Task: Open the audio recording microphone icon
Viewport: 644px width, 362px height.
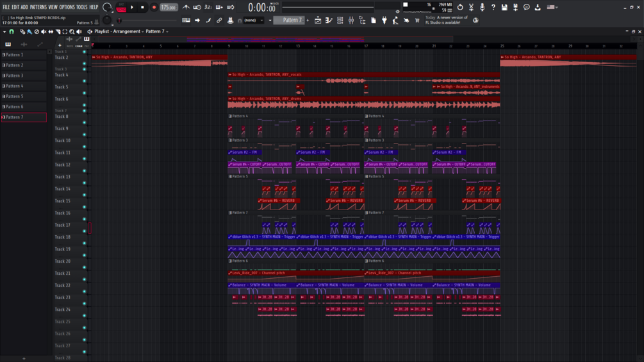Action: coord(482,7)
